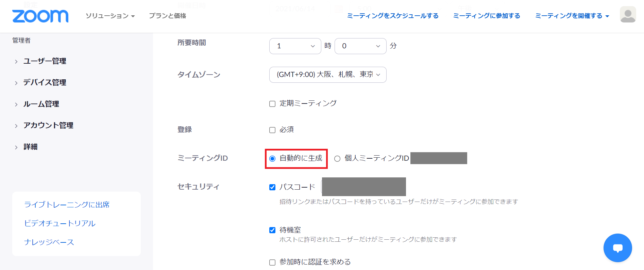
Task: Click the Zoom logo
Action: (x=40, y=16)
